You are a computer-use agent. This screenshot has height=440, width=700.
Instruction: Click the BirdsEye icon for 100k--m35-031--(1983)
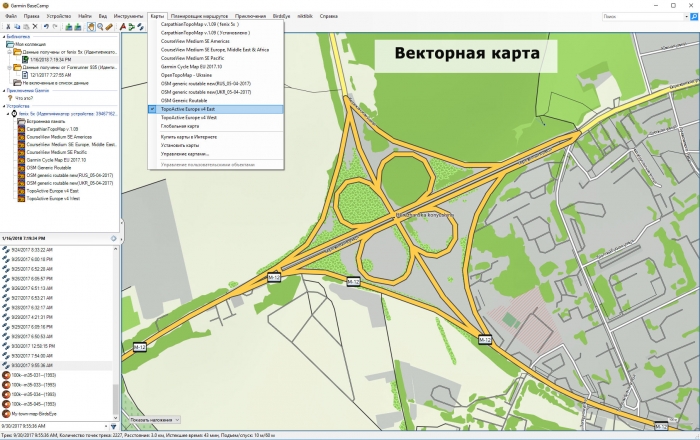[x=6, y=375]
